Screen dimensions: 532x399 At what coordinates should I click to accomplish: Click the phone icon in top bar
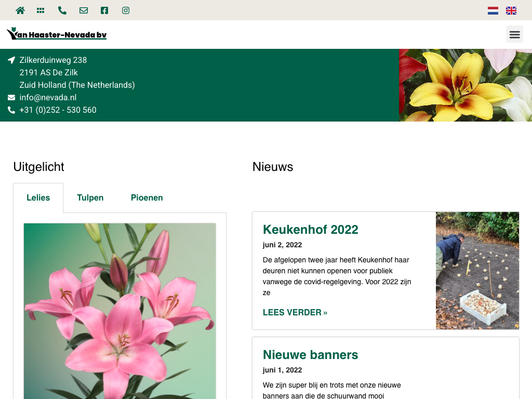(x=62, y=10)
